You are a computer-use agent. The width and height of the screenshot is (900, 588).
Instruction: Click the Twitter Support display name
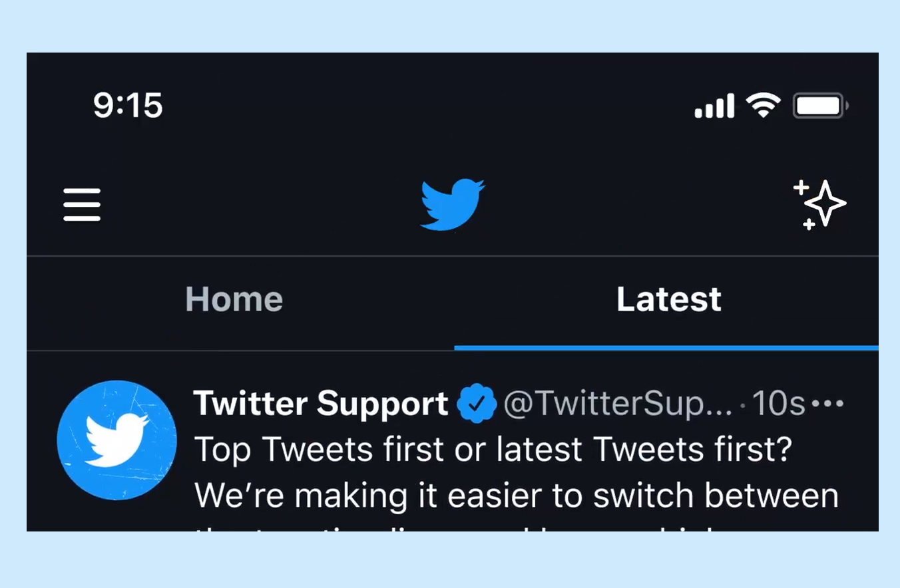click(321, 404)
